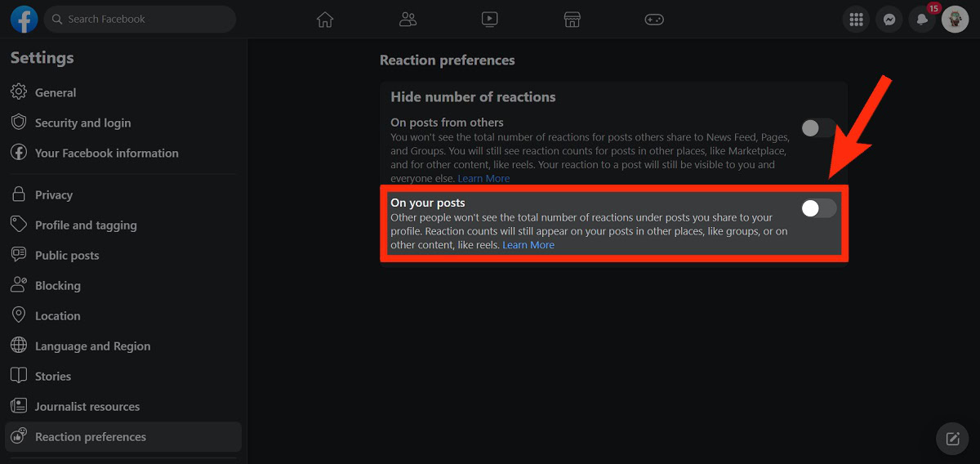
Task: Click the new message compose button
Action: pyautogui.click(x=952, y=439)
